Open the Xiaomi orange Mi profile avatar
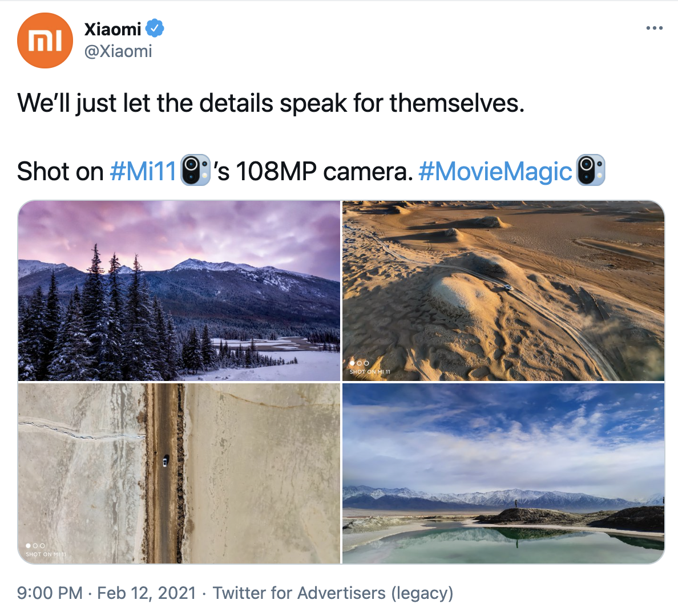Viewport: 678px width, 616px height. click(45, 40)
